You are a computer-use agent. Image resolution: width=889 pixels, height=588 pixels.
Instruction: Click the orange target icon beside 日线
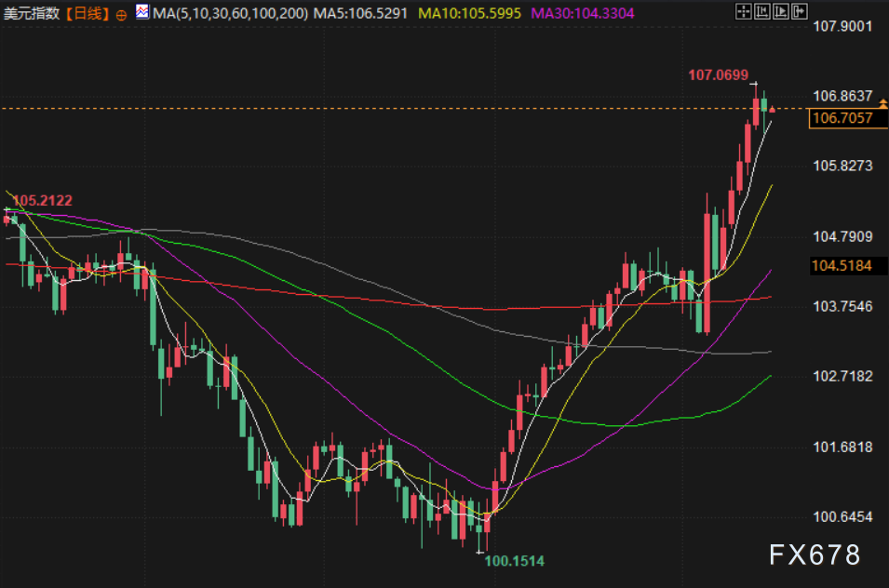(121, 15)
